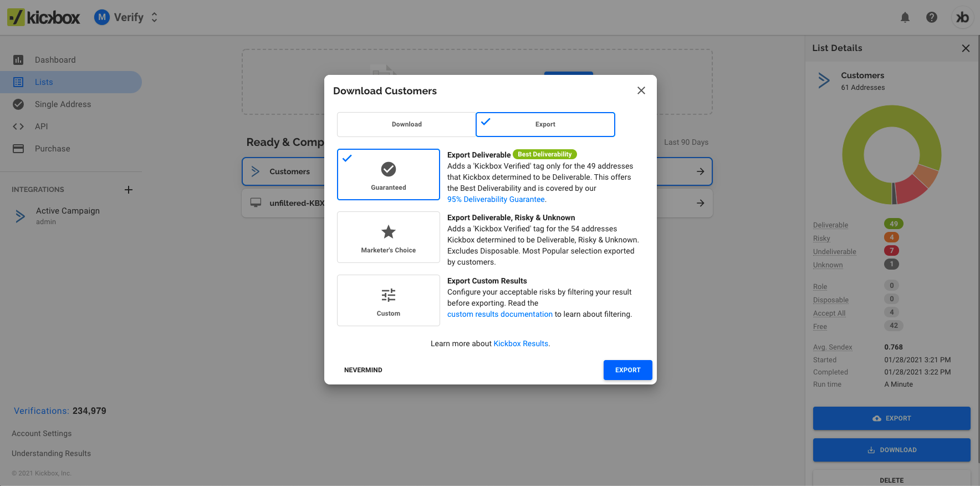Open the notifications bell
This screenshot has height=486, width=980.
[905, 17]
